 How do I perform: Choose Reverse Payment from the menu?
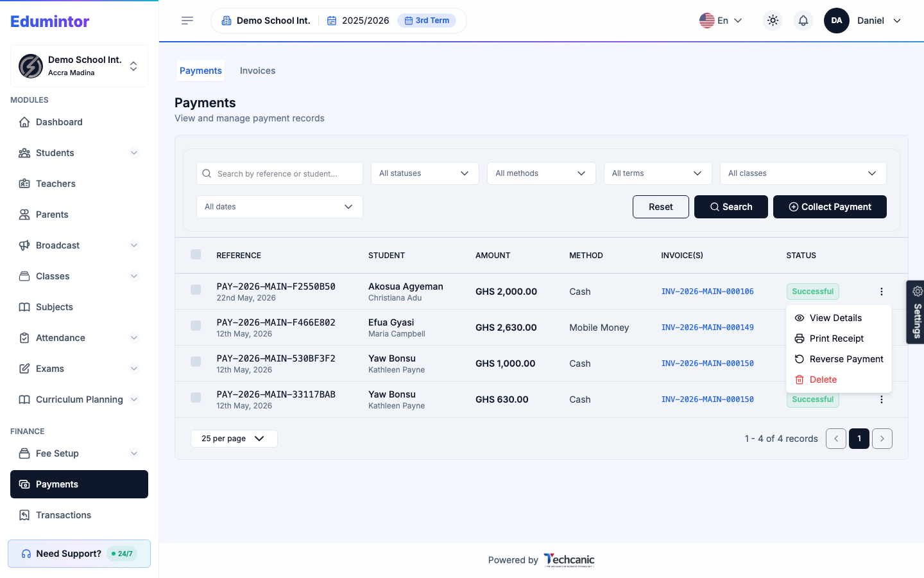(x=839, y=359)
